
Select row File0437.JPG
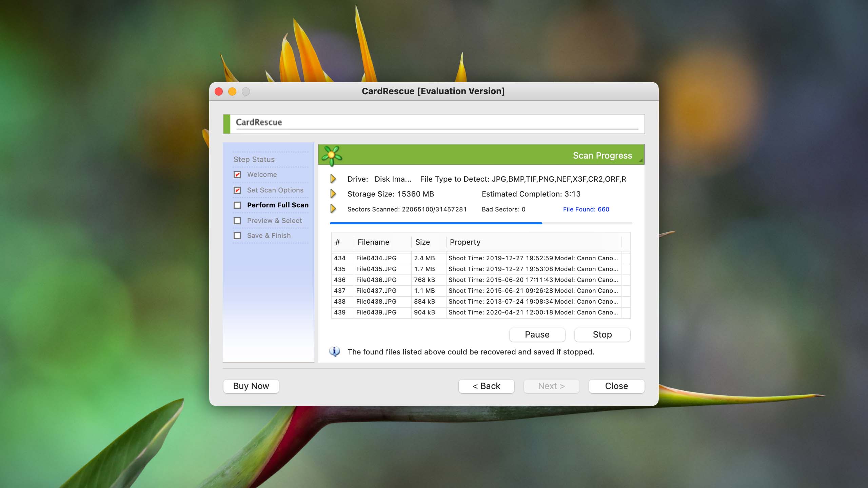[x=481, y=291]
